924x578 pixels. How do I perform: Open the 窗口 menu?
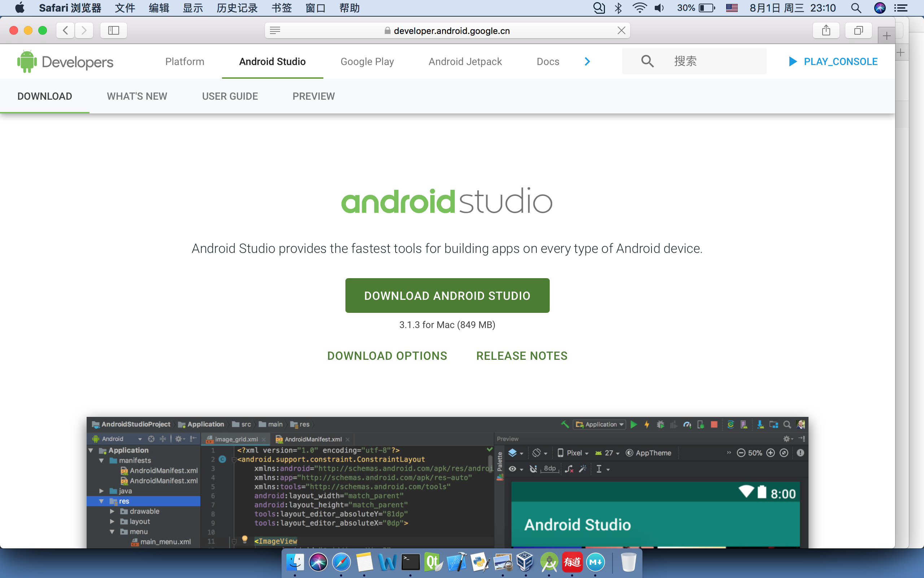(315, 8)
